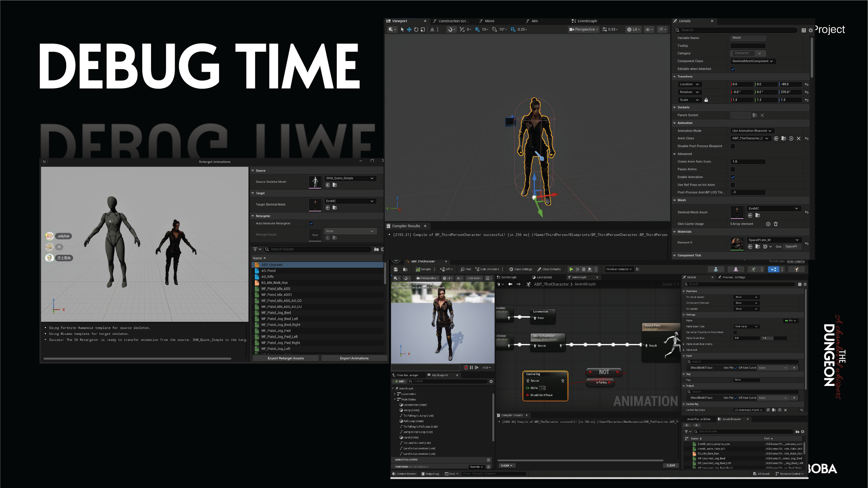This screenshot has height=488, width=868.
Task: Select the scale tool in Viewport toolbar
Action: pos(423,30)
